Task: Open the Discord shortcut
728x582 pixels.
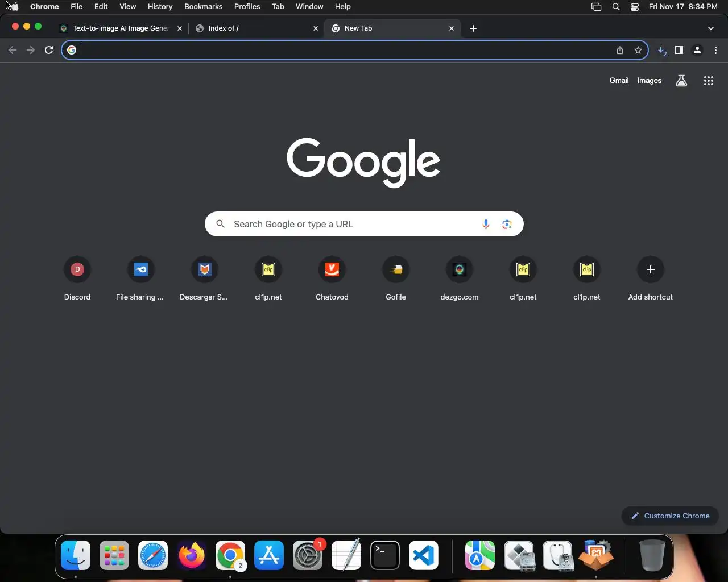Action: [77, 278]
